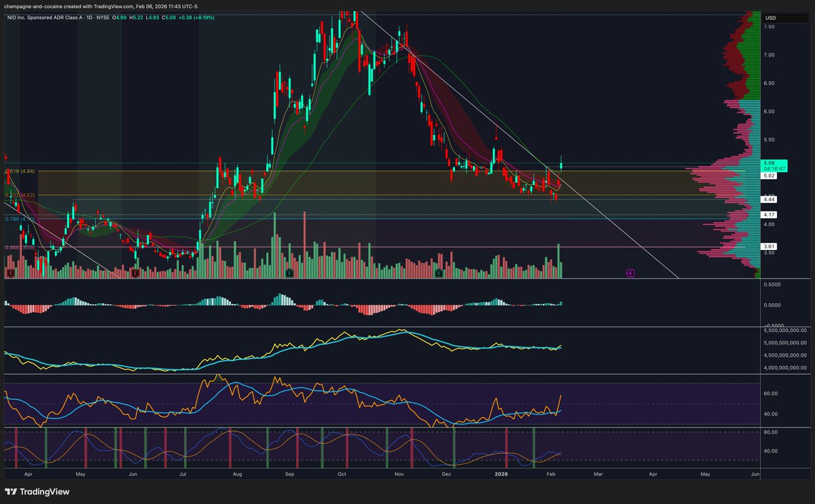The width and height of the screenshot is (815, 504).
Task: Click the Aug label on the time axis
Action: point(237,473)
